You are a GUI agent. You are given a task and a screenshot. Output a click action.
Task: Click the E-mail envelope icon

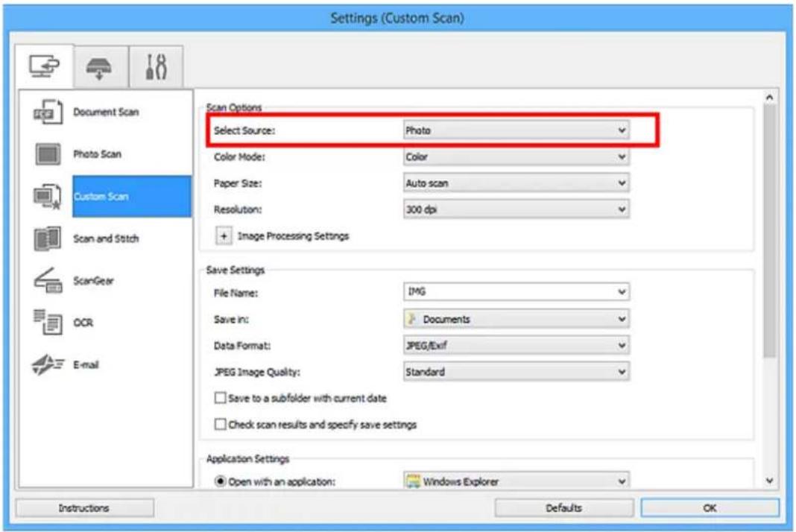click(48, 364)
